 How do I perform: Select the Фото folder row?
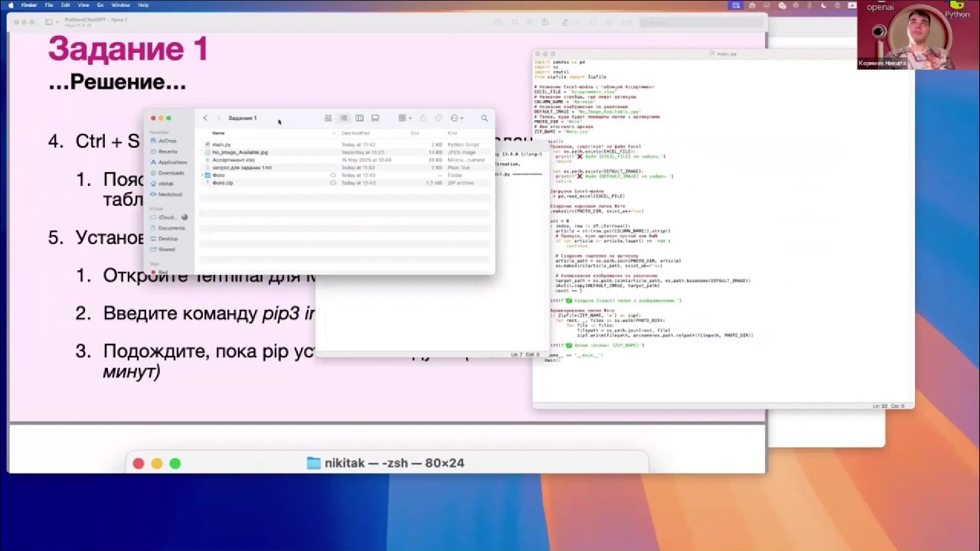click(345, 175)
